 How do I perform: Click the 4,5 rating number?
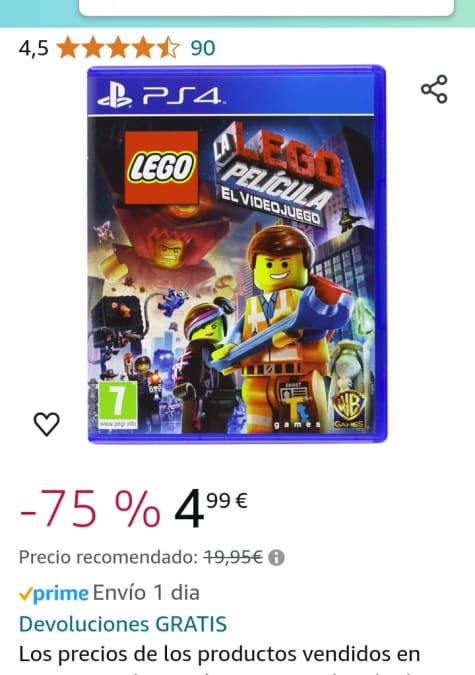34,48
